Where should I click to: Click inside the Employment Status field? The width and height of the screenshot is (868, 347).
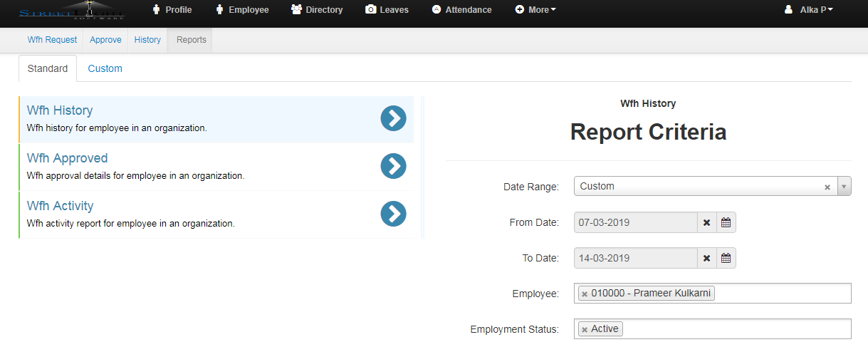(x=733, y=329)
